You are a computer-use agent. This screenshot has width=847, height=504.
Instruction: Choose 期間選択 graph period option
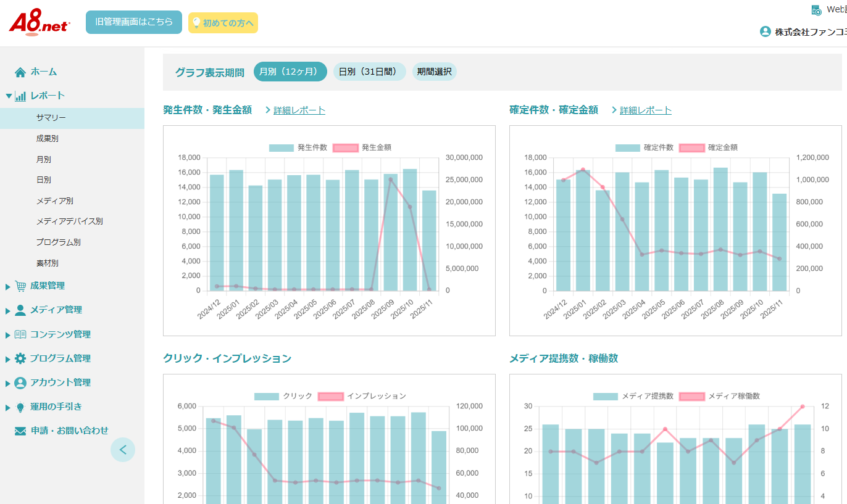click(x=434, y=72)
